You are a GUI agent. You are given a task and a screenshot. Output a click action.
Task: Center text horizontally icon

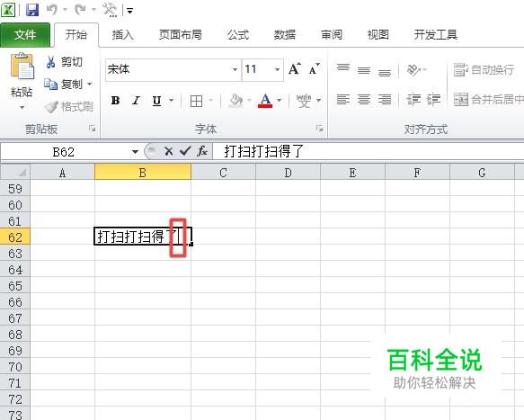[364, 100]
